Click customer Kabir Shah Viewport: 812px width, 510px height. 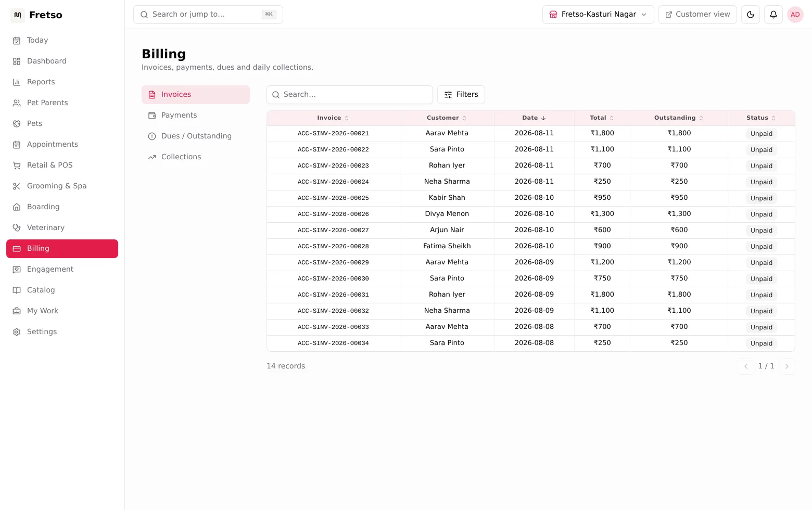[447, 198]
